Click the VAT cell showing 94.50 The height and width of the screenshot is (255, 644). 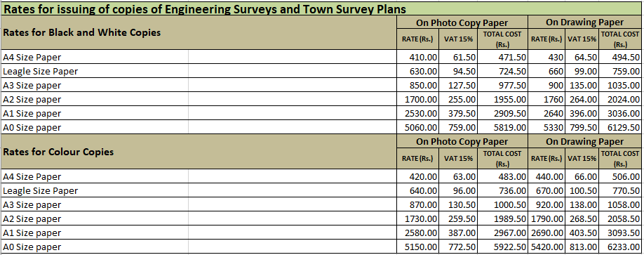point(458,71)
